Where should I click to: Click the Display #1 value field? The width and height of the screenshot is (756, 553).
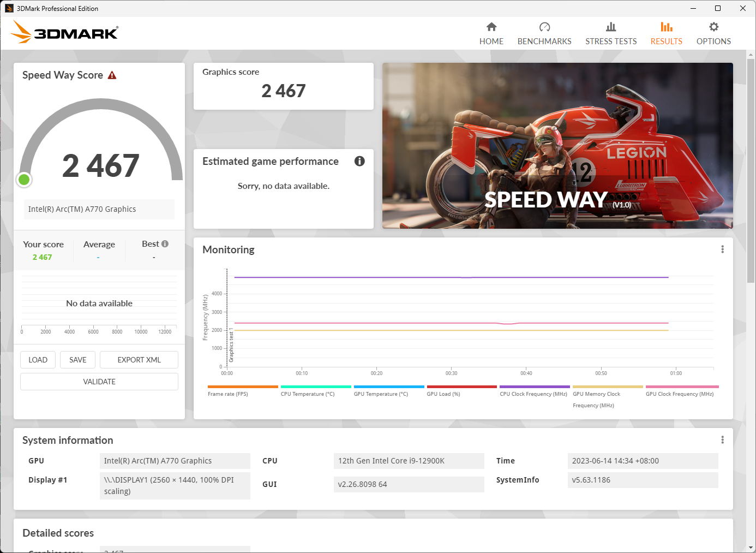pyautogui.click(x=175, y=485)
